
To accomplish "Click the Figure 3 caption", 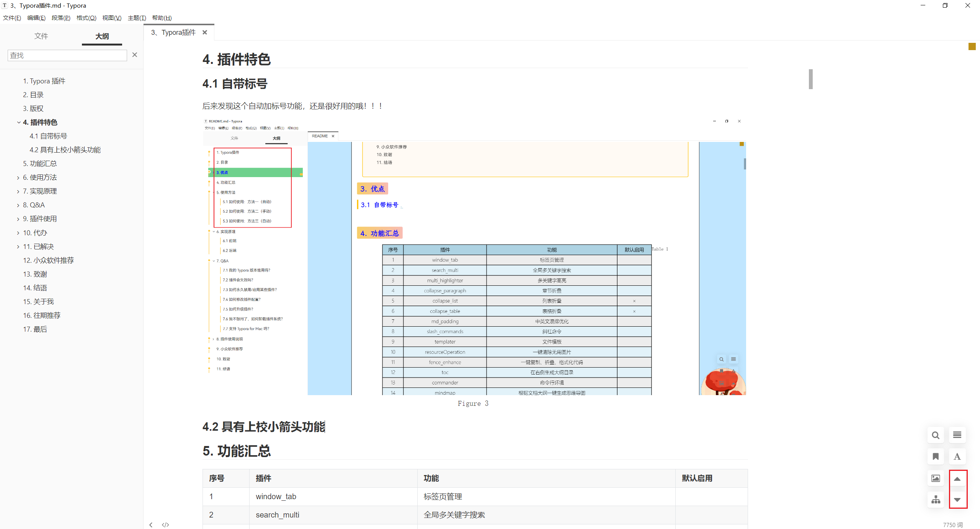I will (x=473, y=404).
